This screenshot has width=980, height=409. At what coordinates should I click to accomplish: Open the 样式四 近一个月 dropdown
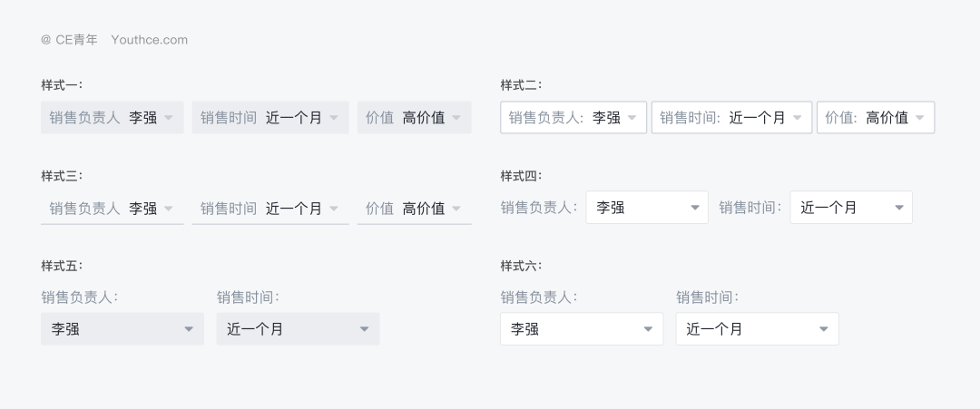click(x=851, y=208)
